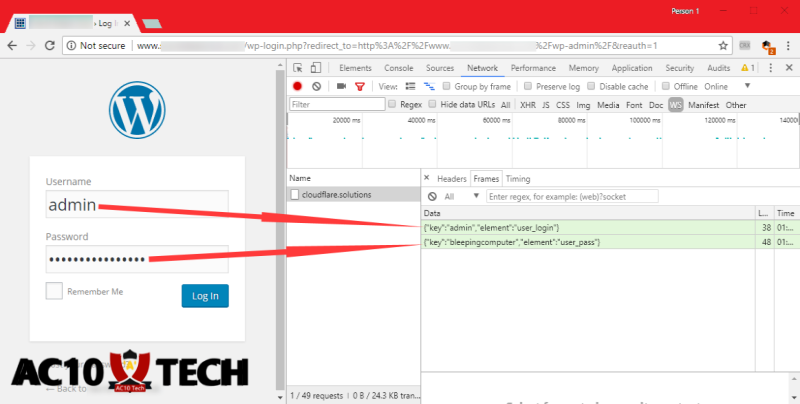Screen dimensions: 800x404
Task: Click the red record network log button
Action: (x=297, y=86)
